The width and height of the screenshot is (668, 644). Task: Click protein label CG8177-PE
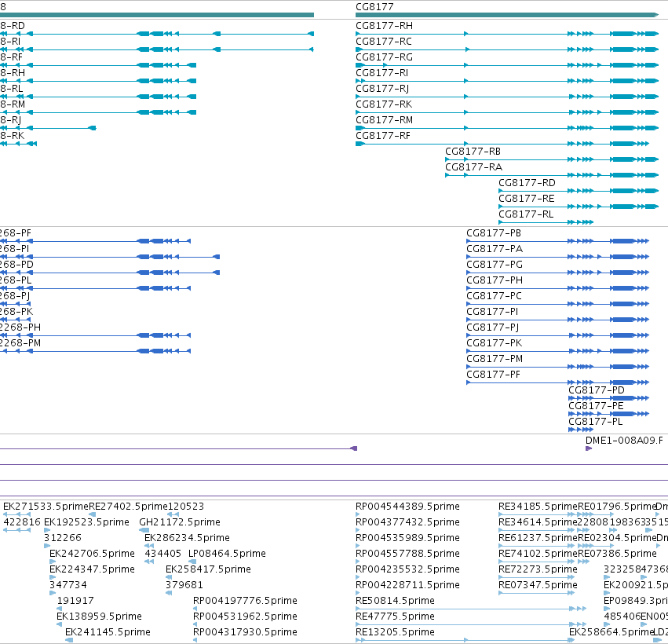(596, 407)
